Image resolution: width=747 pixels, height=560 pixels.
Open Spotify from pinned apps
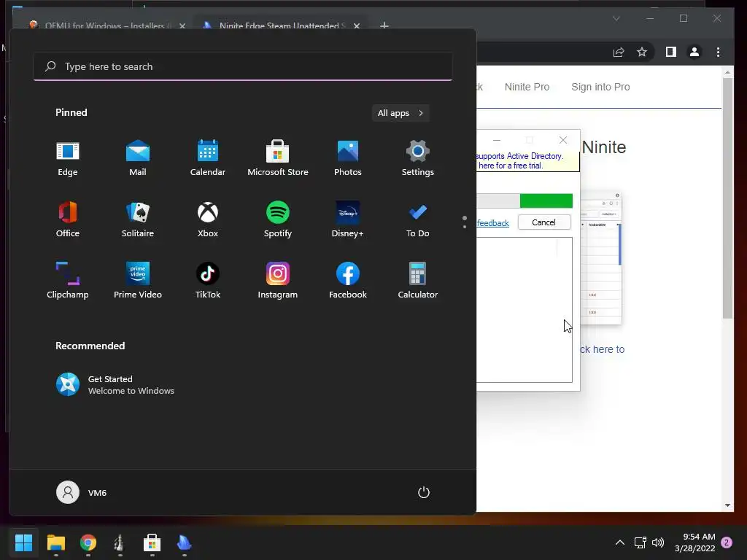(278, 220)
